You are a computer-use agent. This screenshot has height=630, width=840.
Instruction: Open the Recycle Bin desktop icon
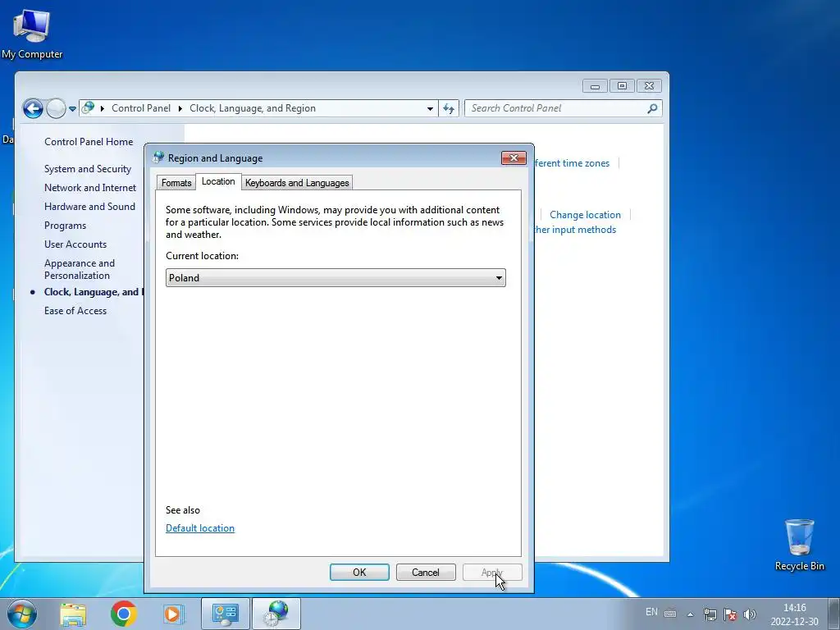[799, 545]
